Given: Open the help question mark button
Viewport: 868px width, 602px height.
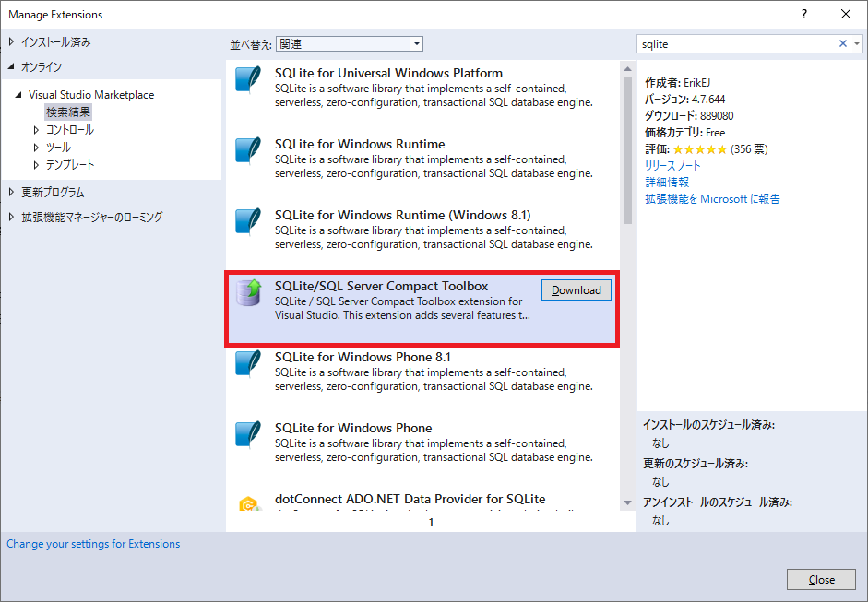Looking at the screenshot, I should (x=803, y=15).
